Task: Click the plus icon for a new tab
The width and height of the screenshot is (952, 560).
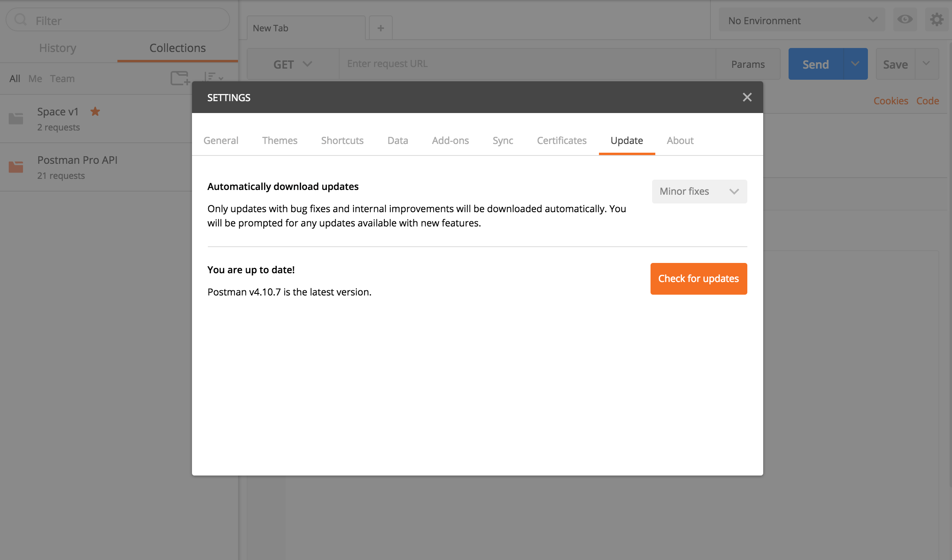Action: point(380,28)
